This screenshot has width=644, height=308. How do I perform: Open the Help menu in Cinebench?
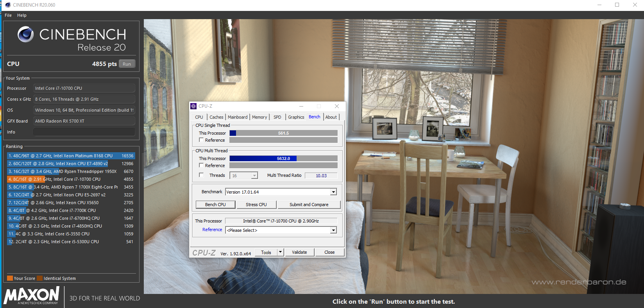22,15
